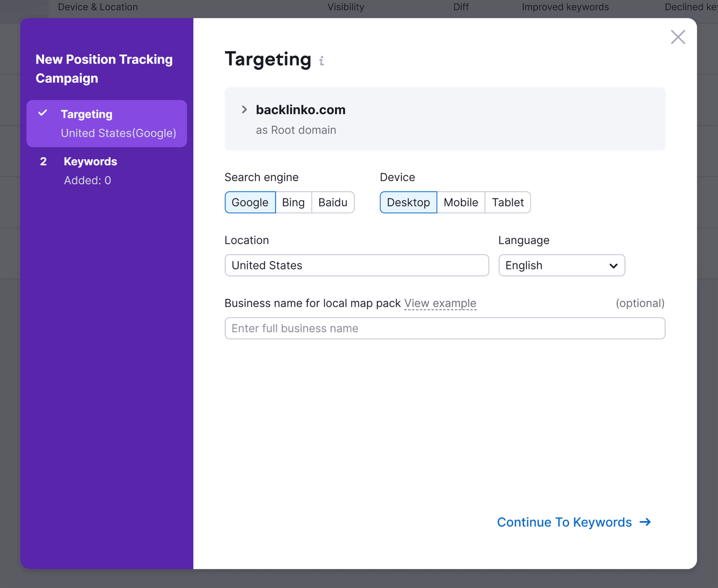This screenshot has width=718, height=588.
Task: Expand the backlinko.com domain row
Action: [245, 109]
